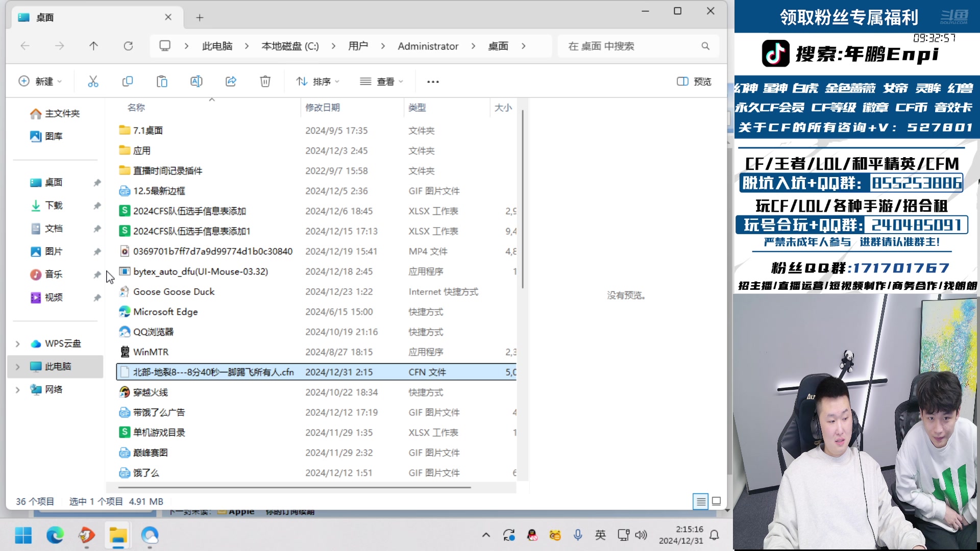The width and height of the screenshot is (980, 551).
Task: Open Windows Start menu
Action: point(23,535)
